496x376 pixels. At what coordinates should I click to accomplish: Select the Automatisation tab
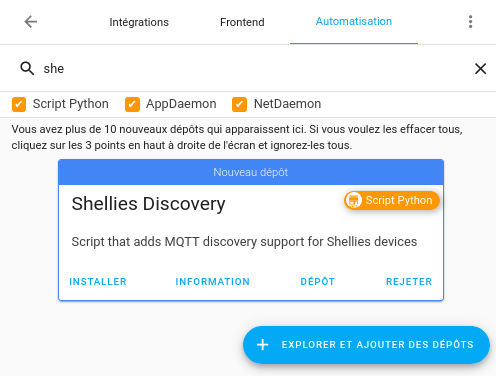click(x=354, y=22)
